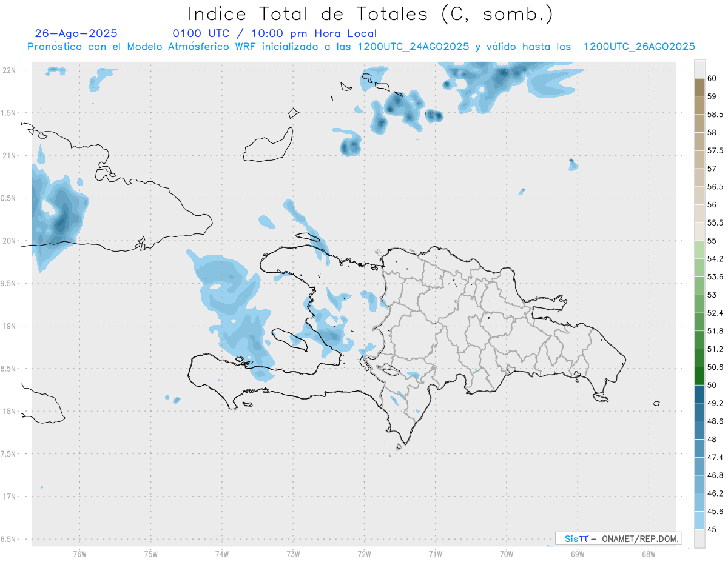Click the '48.6' colorbar label
This screenshot has height=562, width=728.
[715, 421]
